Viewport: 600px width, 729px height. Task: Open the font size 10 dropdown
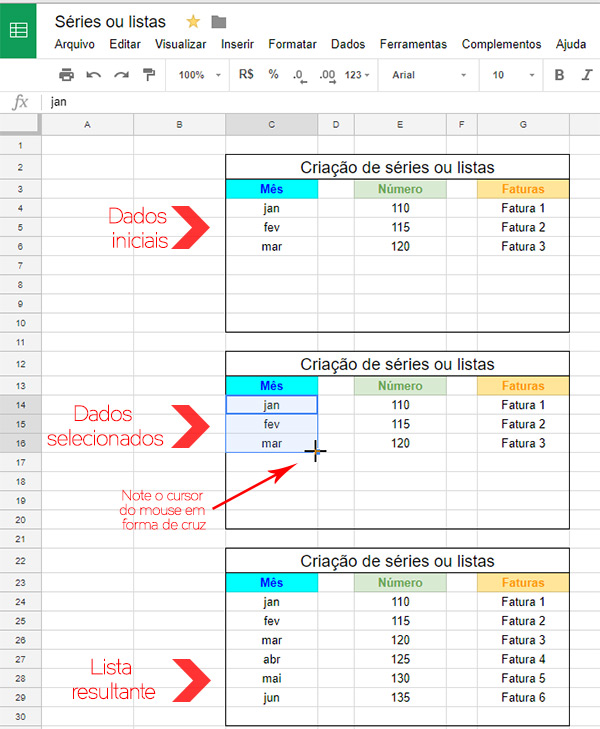513,75
